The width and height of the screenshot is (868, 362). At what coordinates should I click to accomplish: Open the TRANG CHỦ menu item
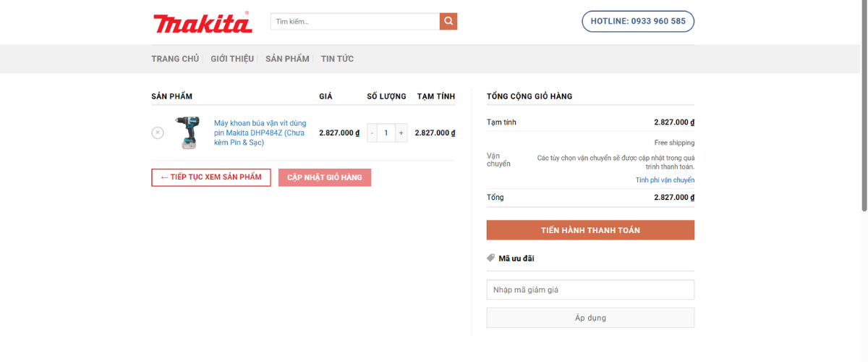pos(175,59)
